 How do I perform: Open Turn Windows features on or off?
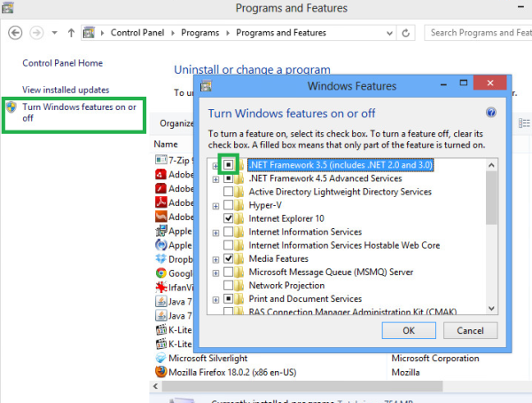(x=79, y=113)
